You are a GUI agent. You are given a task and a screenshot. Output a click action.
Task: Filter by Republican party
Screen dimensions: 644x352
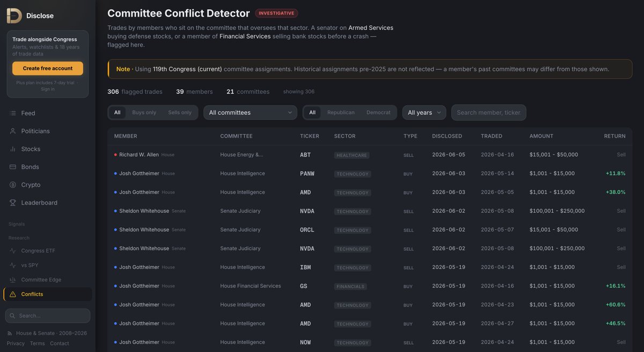341,113
